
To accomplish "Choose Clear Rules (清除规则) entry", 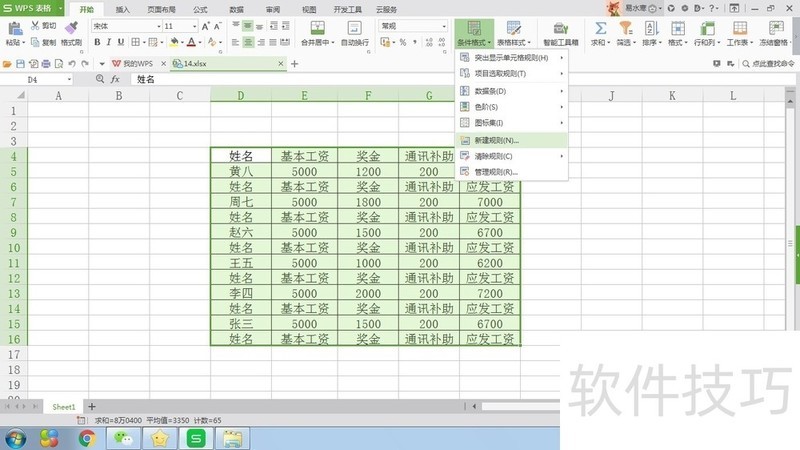I will click(x=512, y=156).
